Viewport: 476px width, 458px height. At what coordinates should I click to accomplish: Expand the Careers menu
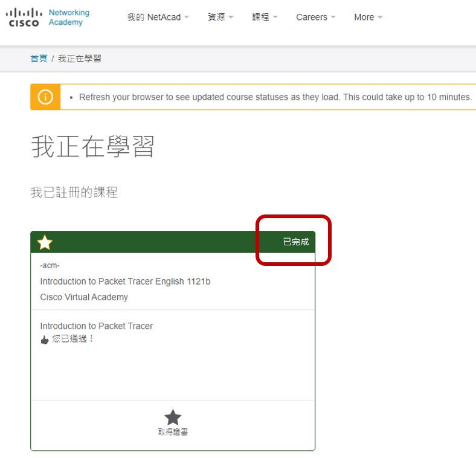tap(316, 18)
